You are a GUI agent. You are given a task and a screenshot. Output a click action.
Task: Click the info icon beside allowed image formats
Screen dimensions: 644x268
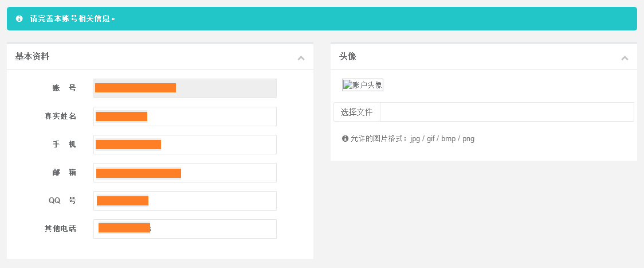(345, 139)
